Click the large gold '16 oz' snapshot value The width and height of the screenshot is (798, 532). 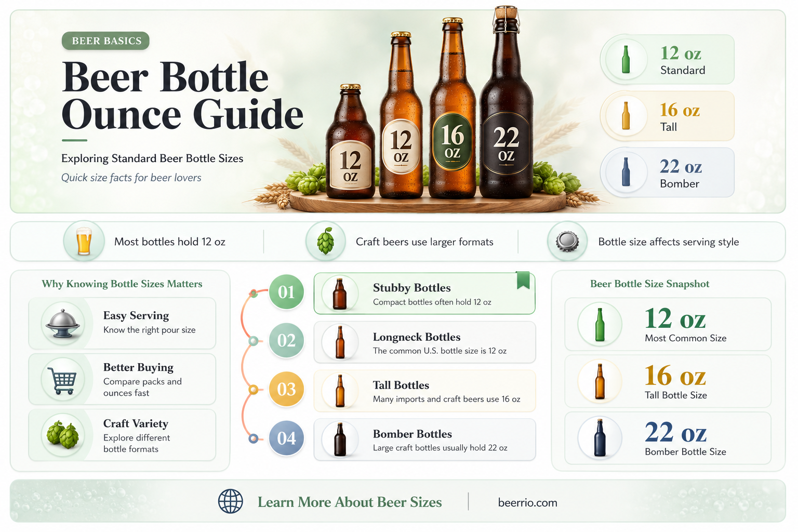tap(675, 375)
